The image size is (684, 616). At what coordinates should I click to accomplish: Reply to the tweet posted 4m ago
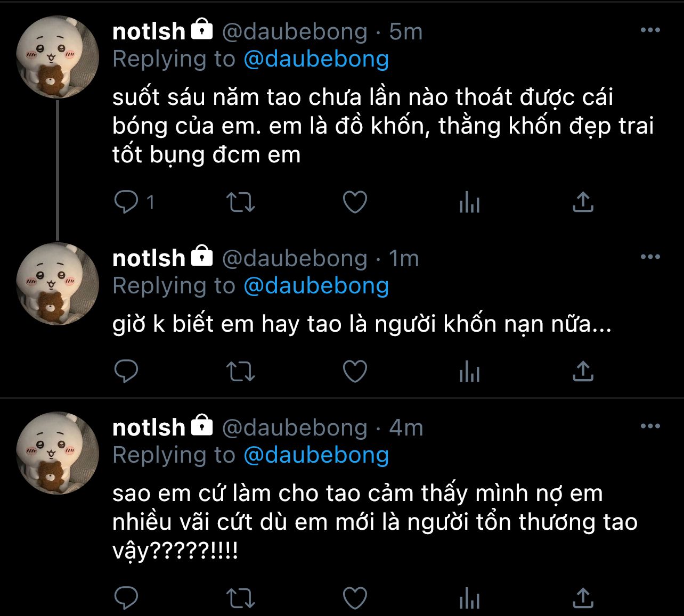click(127, 598)
